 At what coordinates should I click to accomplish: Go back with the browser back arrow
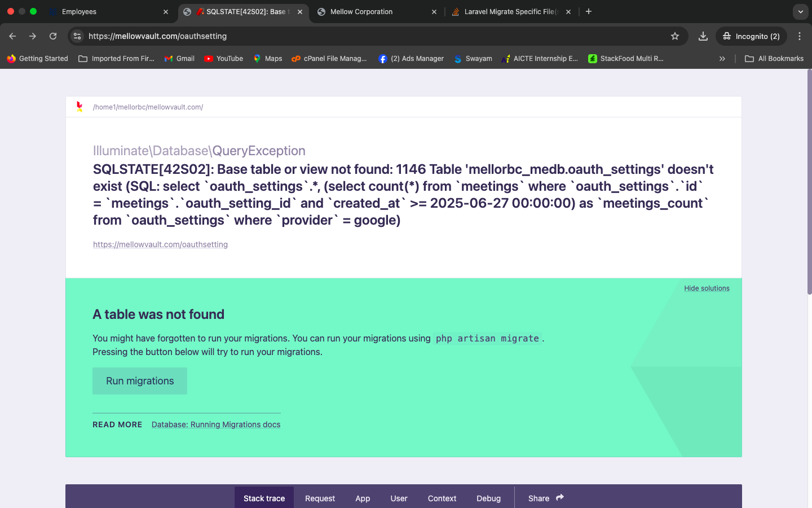pos(12,36)
